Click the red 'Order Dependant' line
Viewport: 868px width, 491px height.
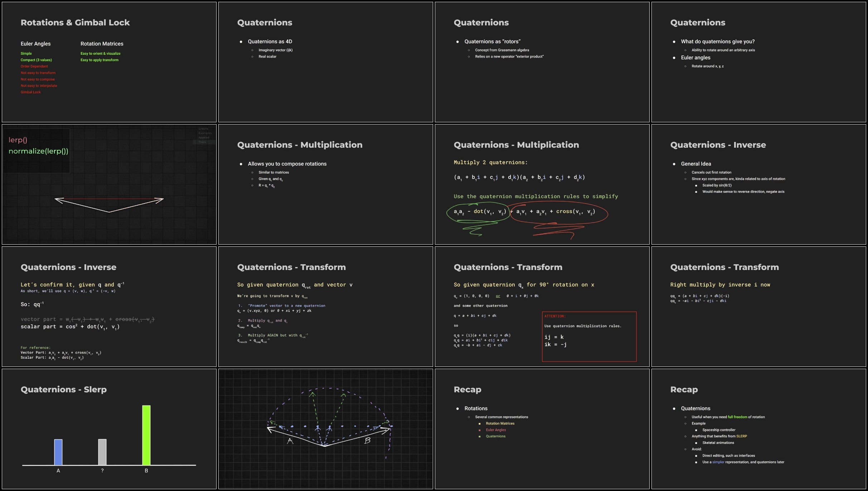click(x=34, y=67)
